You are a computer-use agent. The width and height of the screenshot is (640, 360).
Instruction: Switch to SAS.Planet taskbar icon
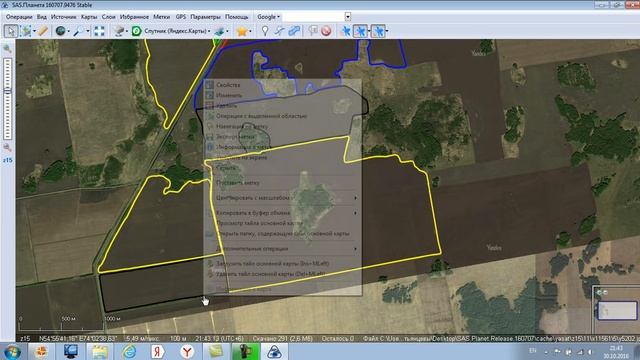point(274,351)
